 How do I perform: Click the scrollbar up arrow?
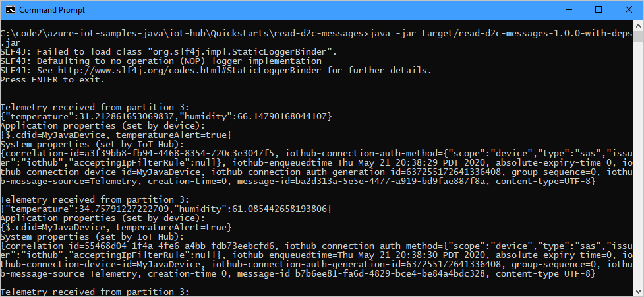pos(638,24)
